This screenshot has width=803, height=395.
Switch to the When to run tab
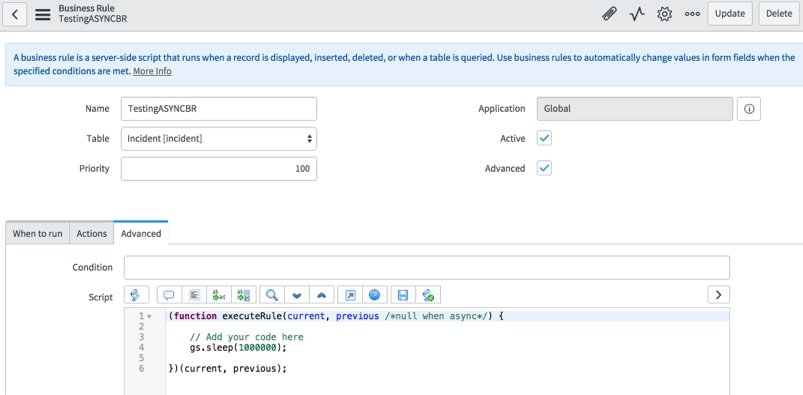[37, 234]
